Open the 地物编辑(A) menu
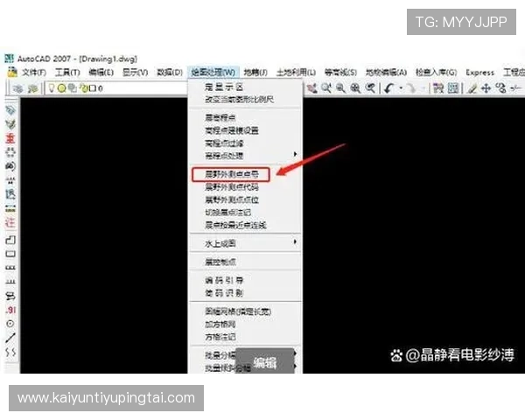Viewport: 525px width, 420px height. 386,73
